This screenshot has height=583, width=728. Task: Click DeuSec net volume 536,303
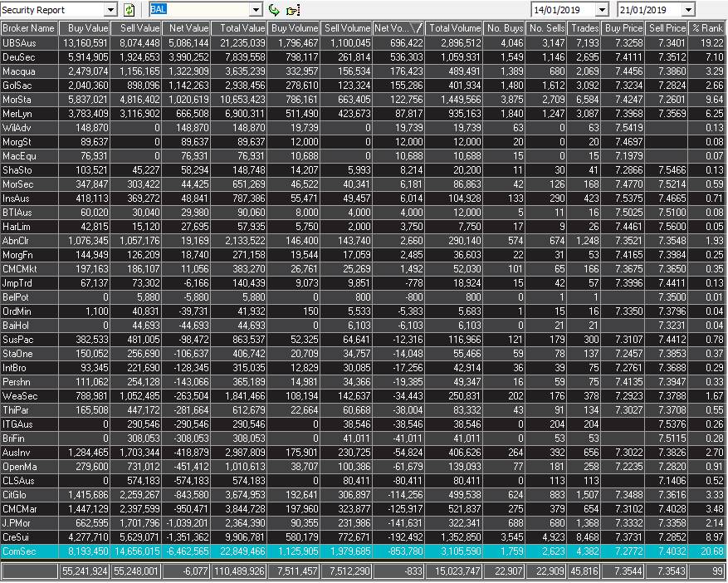pos(407,57)
